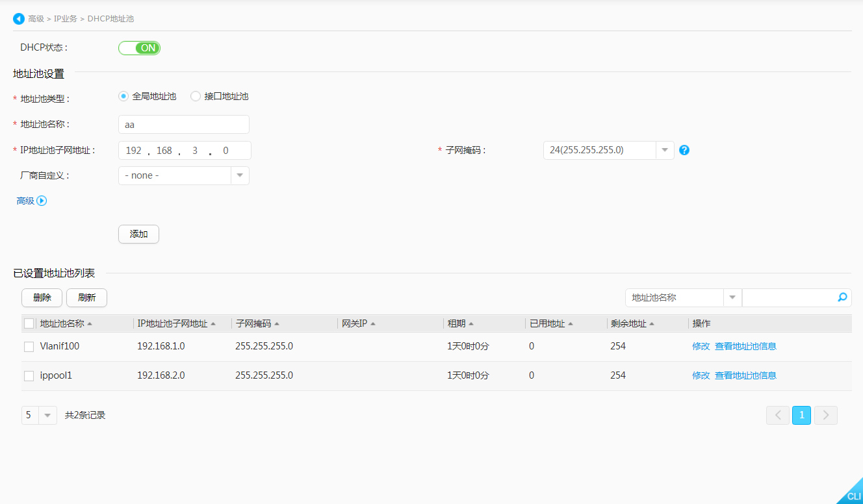863x504 pixels.
Task: Click the 地址池名称 input containing aa
Action: [x=184, y=124]
